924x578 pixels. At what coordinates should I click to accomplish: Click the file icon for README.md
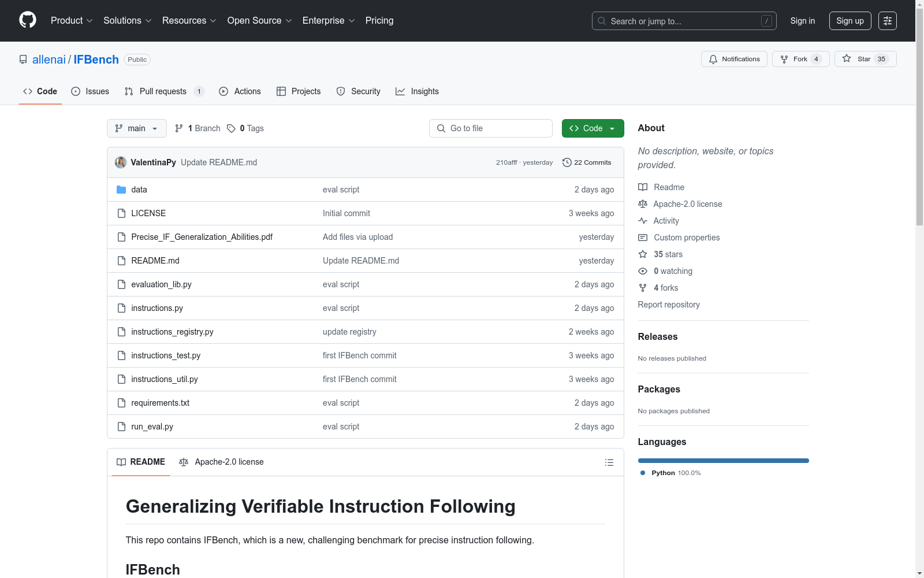tap(121, 261)
